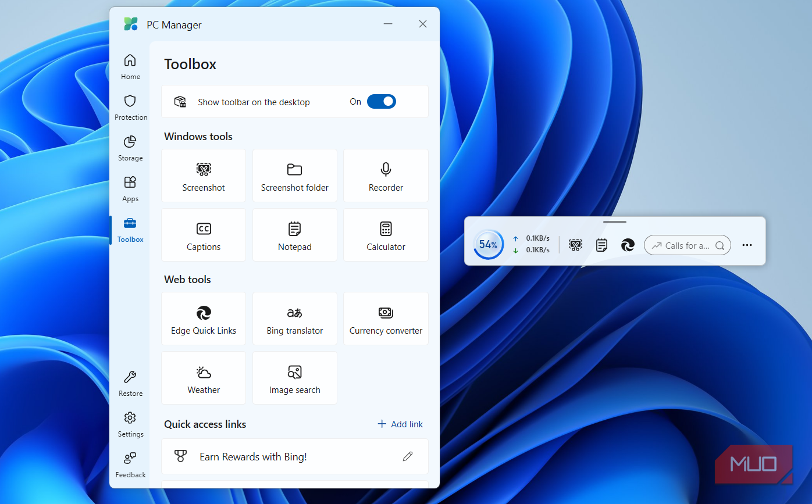Screen dimensions: 812x504
Task: Click the Edge icon on the desktop toolbar
Action: point(628,245)
